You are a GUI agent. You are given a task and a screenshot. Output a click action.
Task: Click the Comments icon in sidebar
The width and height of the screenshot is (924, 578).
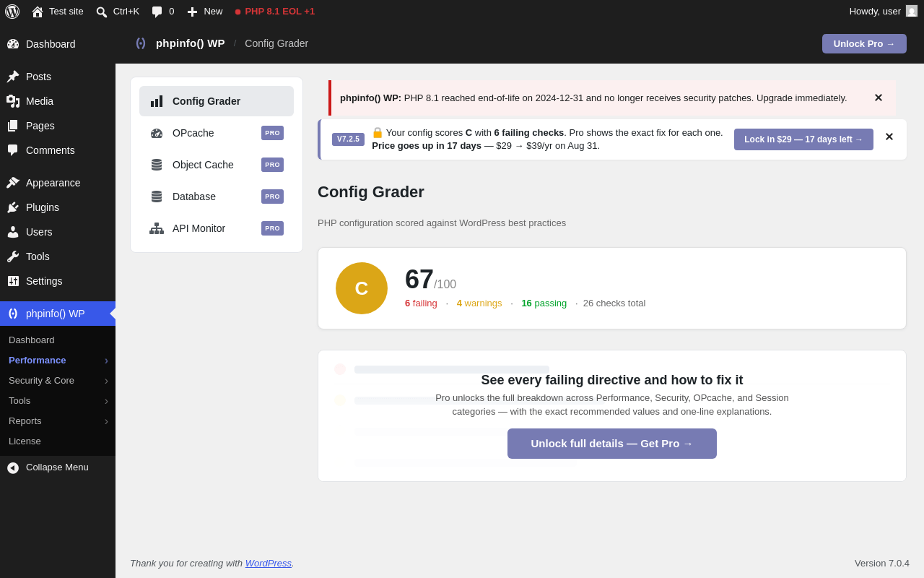point(13,150)
